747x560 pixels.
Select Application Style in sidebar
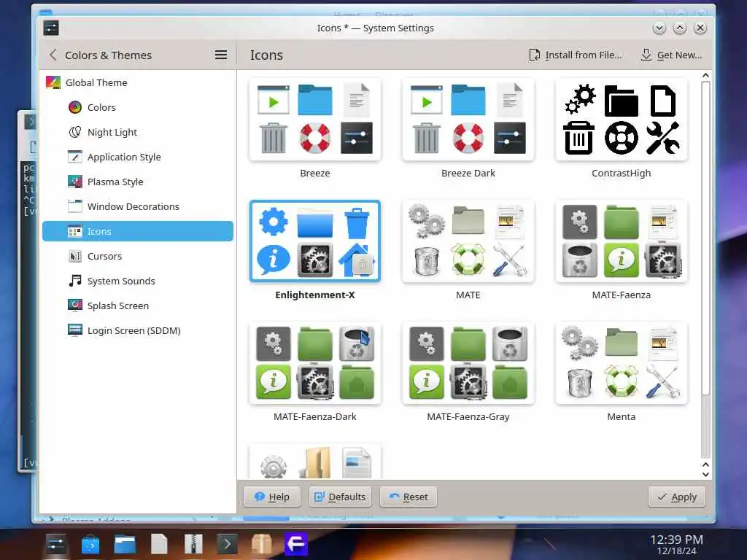point(138,157)
